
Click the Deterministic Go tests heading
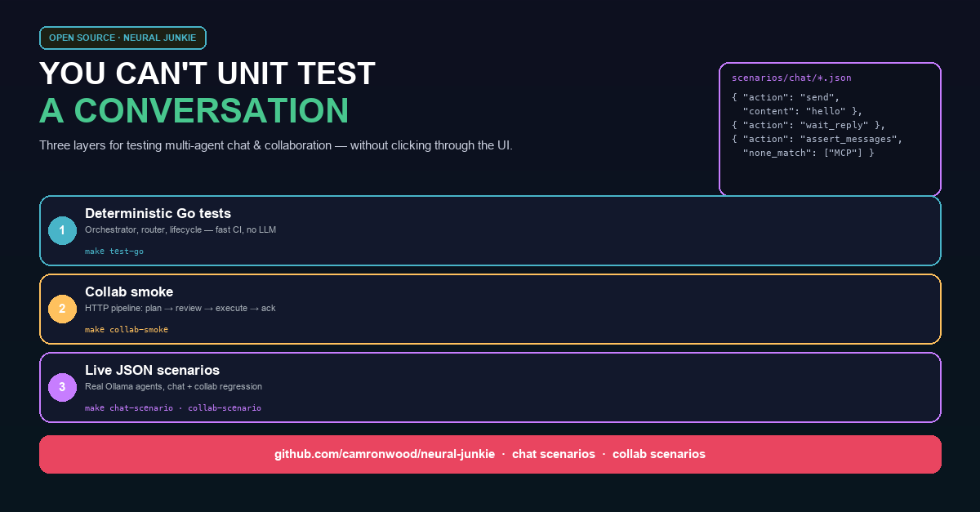point(158,214)
